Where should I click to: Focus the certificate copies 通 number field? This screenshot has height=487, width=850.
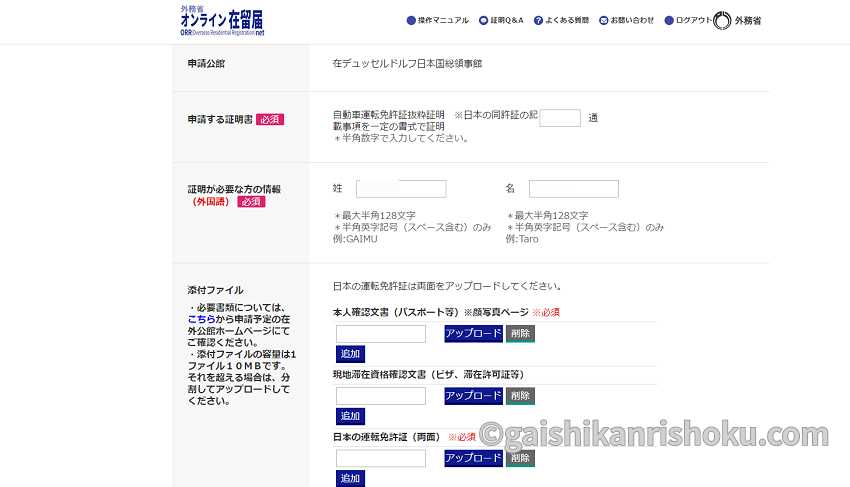tap(560, 118)
